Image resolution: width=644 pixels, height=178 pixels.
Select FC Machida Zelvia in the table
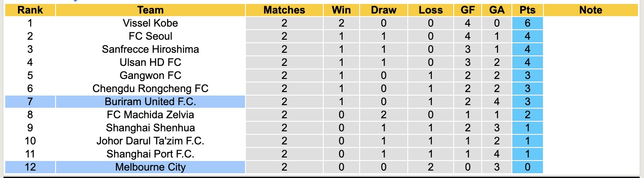pyautogui.click(x=150, y=115)
